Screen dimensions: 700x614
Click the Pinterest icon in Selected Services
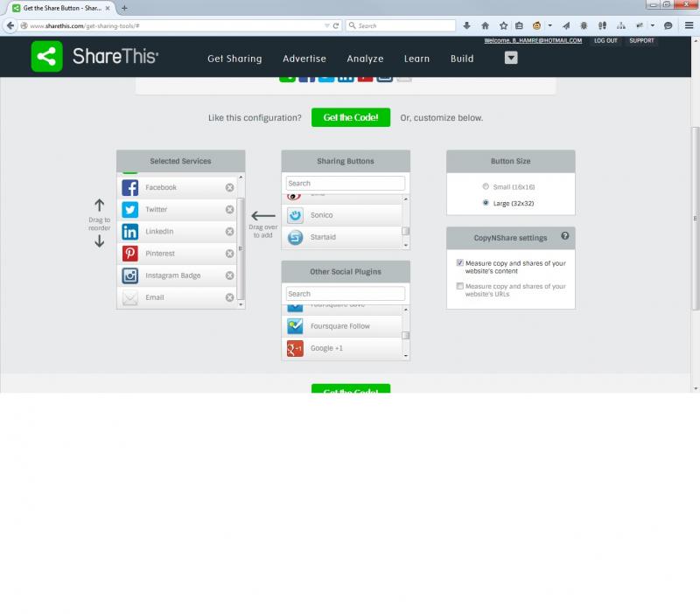[129, 254]
